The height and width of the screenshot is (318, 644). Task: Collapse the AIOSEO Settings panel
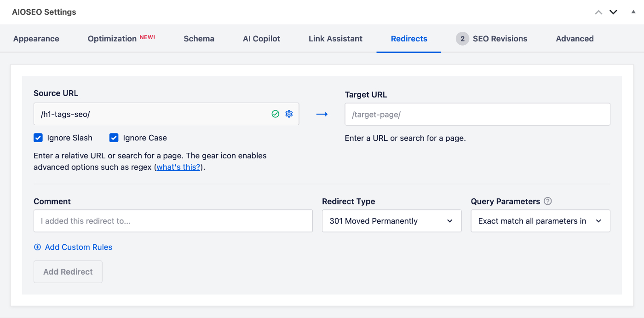(x=633, y=12)
